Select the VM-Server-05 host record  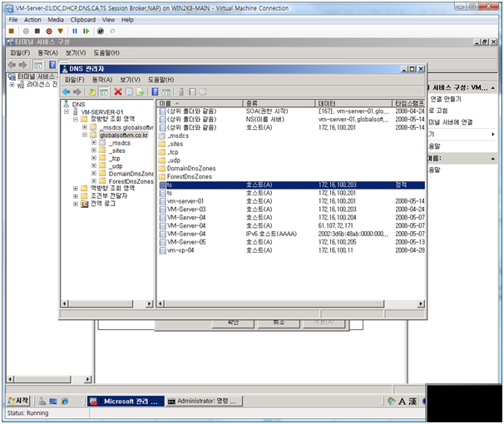pos(292,242)
